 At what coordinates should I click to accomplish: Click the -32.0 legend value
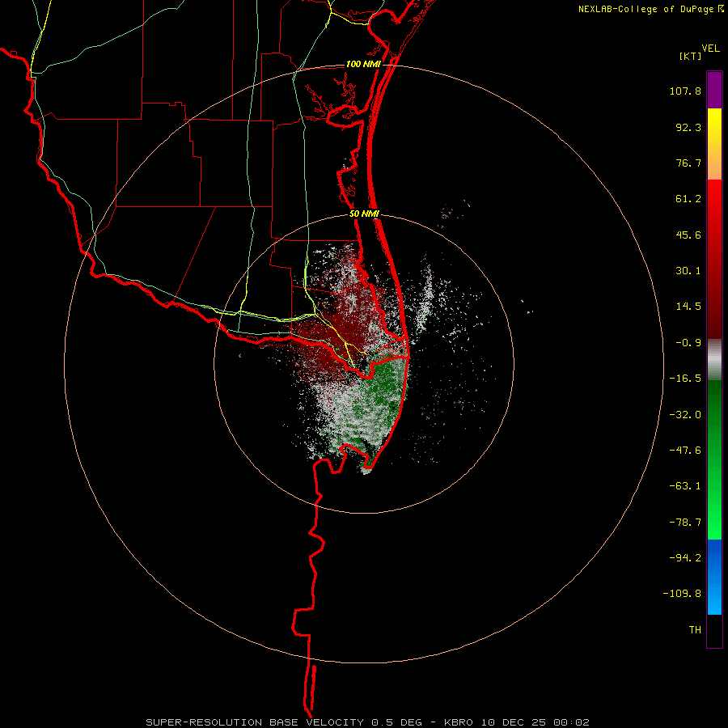click(685, 415)
